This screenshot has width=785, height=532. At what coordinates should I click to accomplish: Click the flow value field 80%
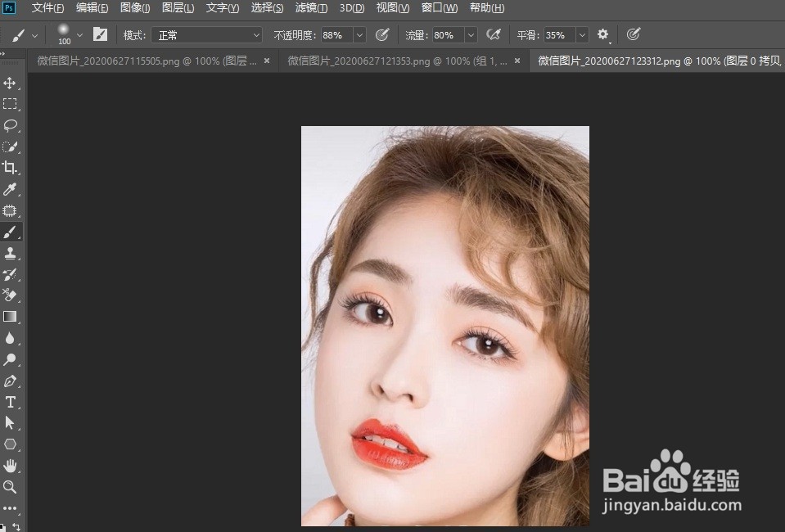(x=448, y=35)
